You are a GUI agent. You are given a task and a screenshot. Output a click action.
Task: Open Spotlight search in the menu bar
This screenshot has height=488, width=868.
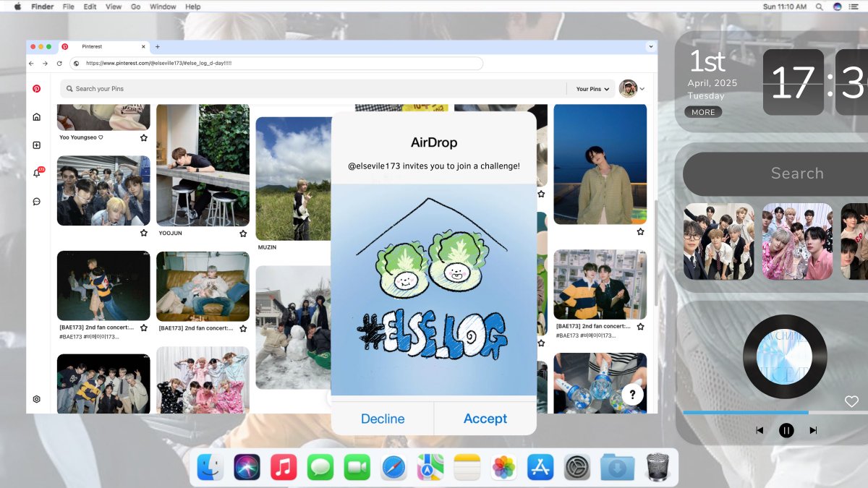tap(820, 7)
